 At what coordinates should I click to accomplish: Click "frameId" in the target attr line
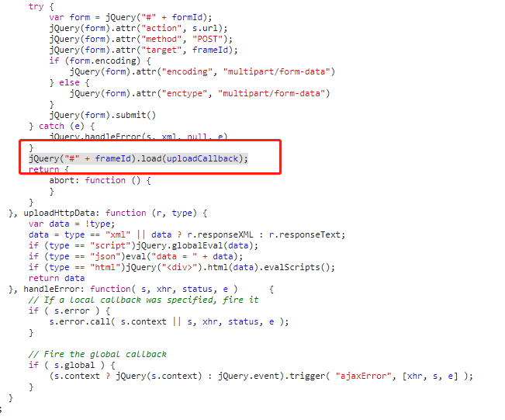click(210, 50)
